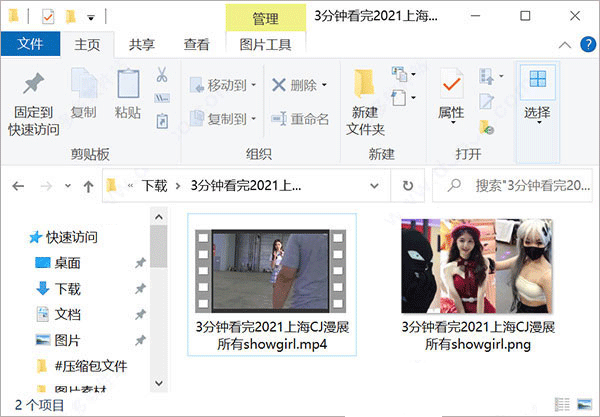Expand the address bar history dropdown

pos(375,186)
